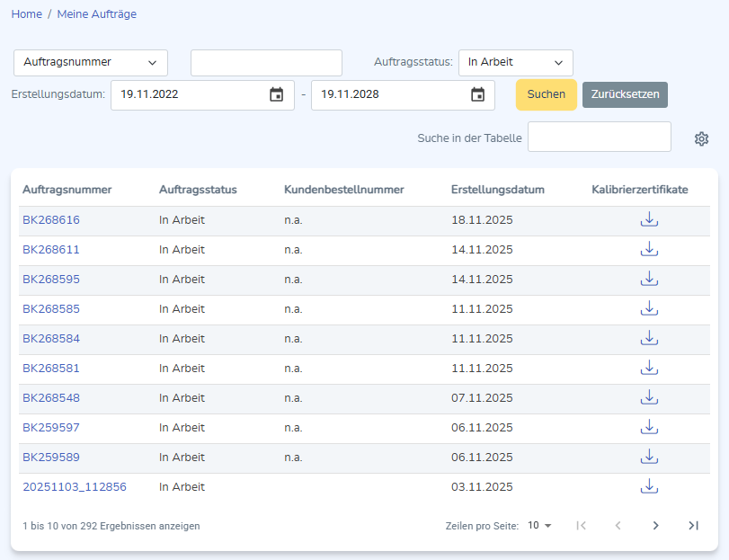Expand the Auftragsnummer search type dropdown
This screenshot has height=560, width=729.
[x=91, y=63]
